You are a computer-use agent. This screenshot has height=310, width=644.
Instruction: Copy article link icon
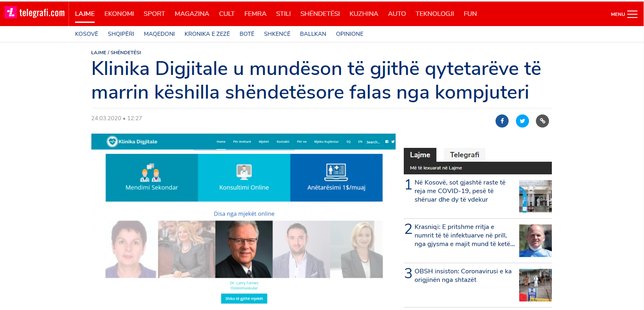tap(542, 121)
